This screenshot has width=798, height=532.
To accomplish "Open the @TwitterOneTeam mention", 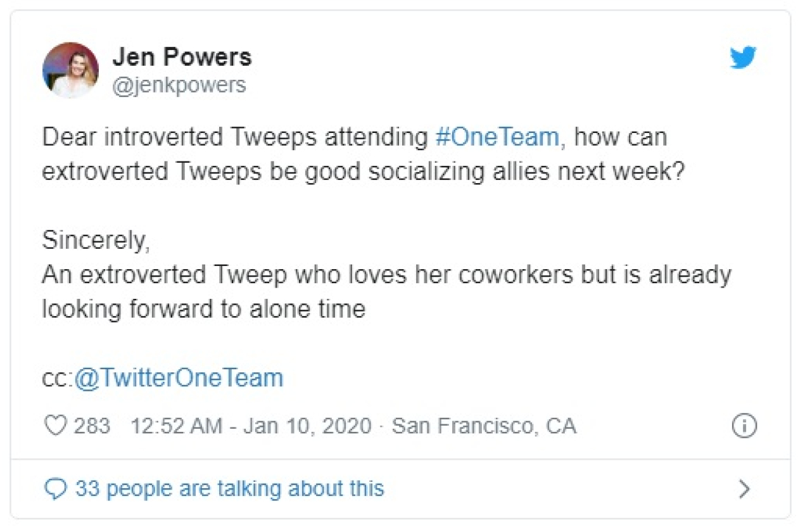I will click(x=179, y=378).
